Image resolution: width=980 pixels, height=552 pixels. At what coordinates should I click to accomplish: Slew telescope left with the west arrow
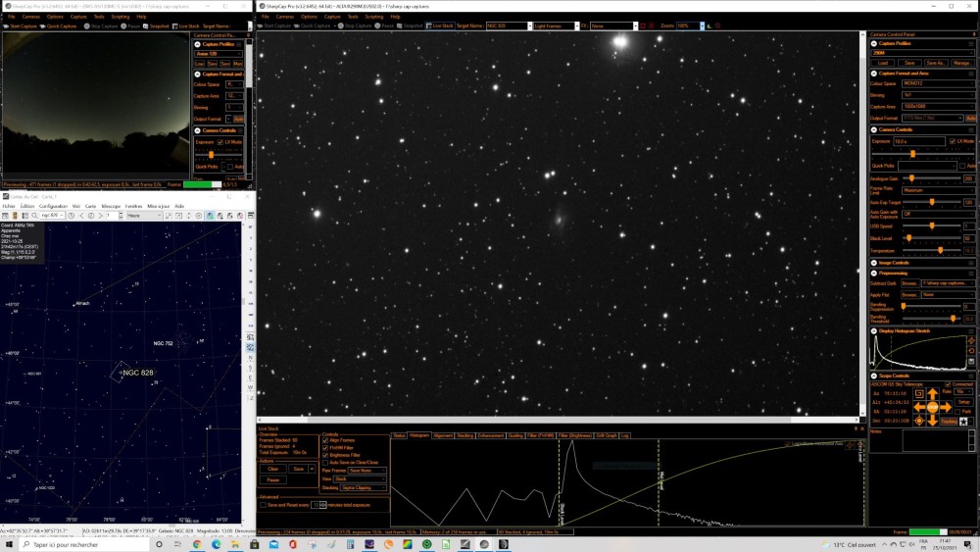click(919, 407)
